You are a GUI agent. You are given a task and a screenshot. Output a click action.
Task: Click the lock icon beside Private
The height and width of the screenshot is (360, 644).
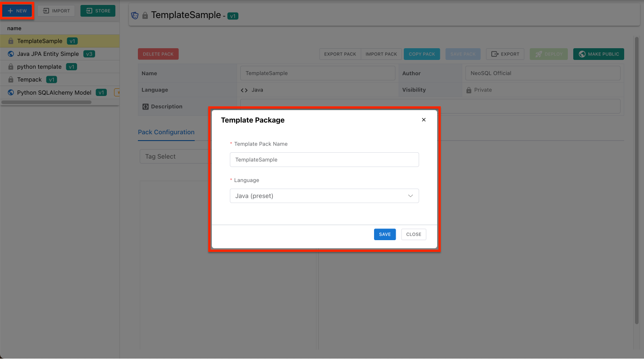469,90
